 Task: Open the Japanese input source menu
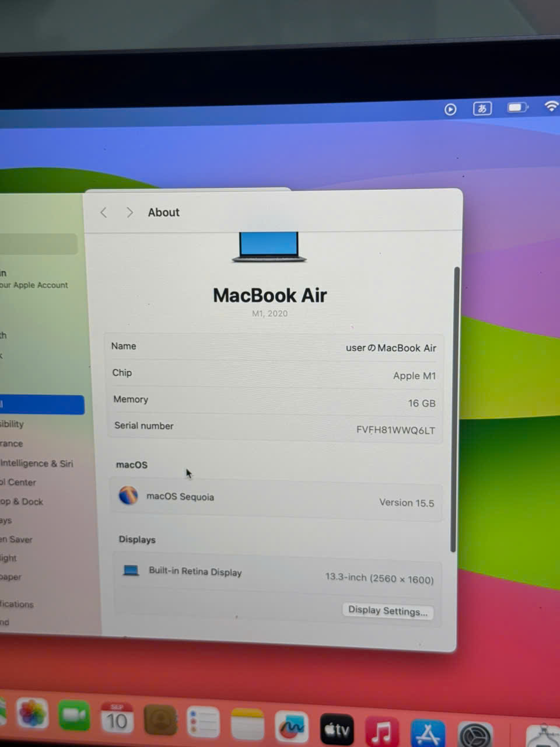click(x=482, y=109)
